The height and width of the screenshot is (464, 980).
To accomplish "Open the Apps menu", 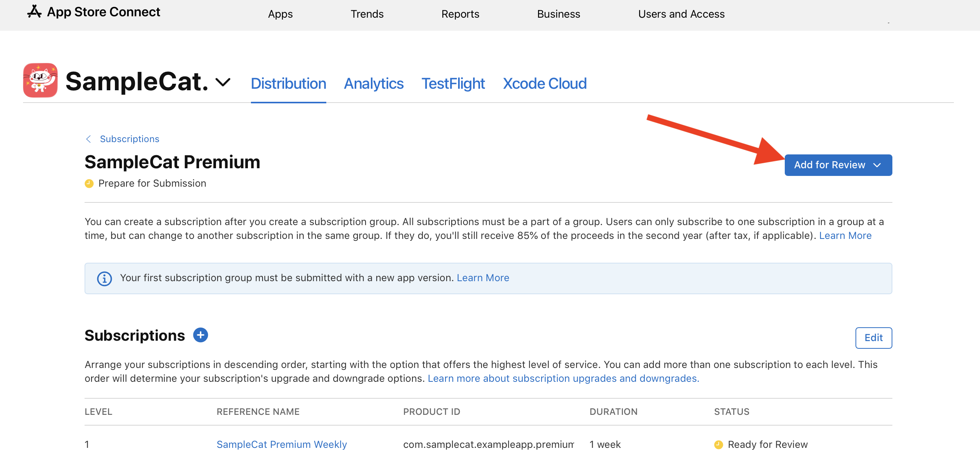I will click(x=280, y=14).
